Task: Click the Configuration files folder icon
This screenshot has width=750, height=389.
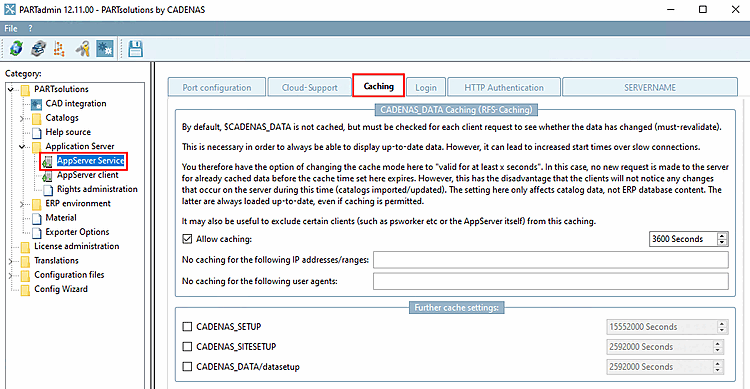Action: [25, 276]
